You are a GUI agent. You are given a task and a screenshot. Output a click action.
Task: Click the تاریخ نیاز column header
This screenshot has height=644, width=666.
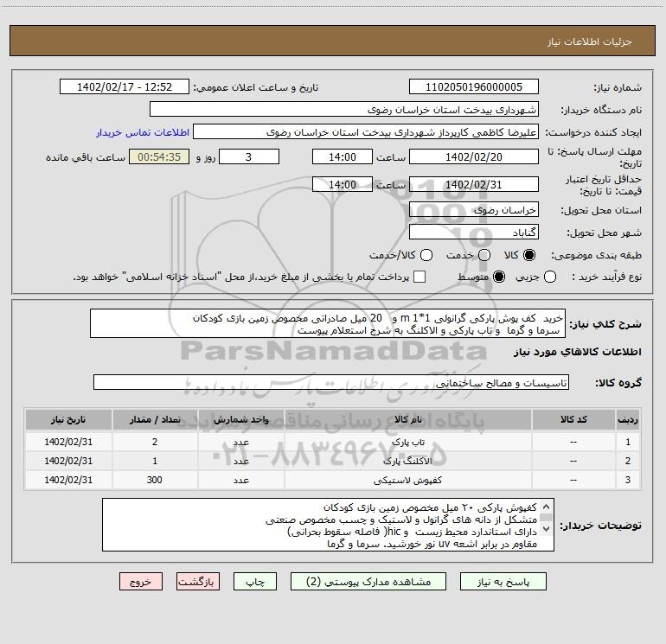click(x=68, y=419)
